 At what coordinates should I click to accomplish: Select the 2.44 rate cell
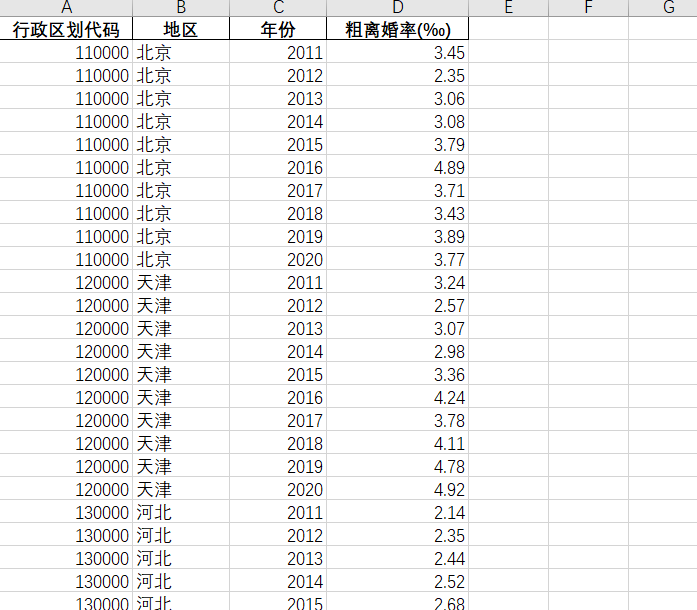click(x=397, y=559)
